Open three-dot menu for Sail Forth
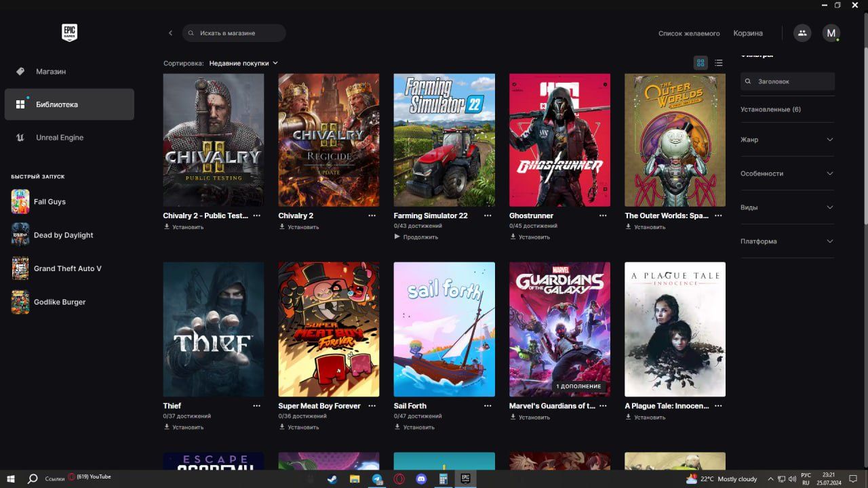868x488 pixels. pyautogui.click(x=488, y=406)
